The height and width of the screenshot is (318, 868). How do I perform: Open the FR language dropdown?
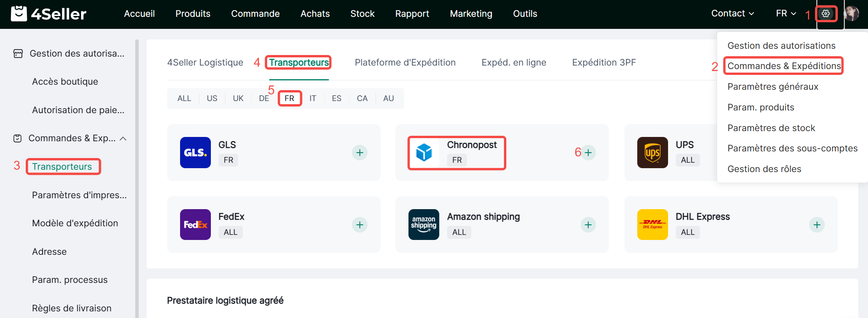tap(786, 14)
